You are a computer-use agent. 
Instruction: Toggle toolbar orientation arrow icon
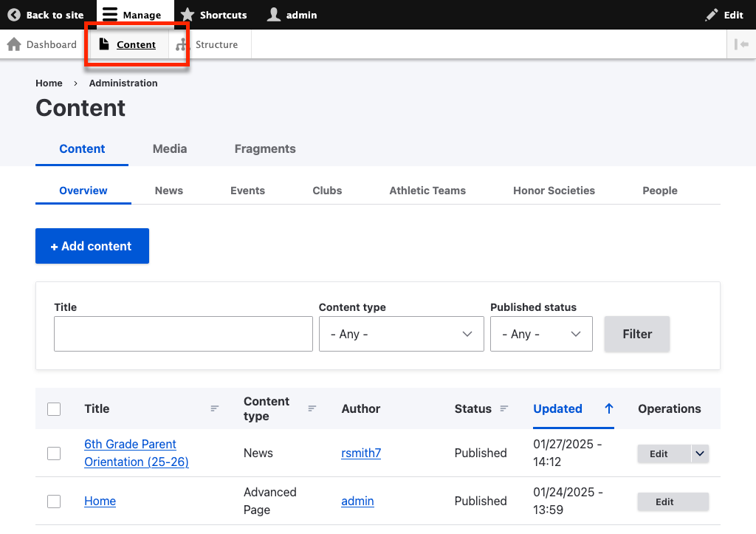(x=741, y=44)
